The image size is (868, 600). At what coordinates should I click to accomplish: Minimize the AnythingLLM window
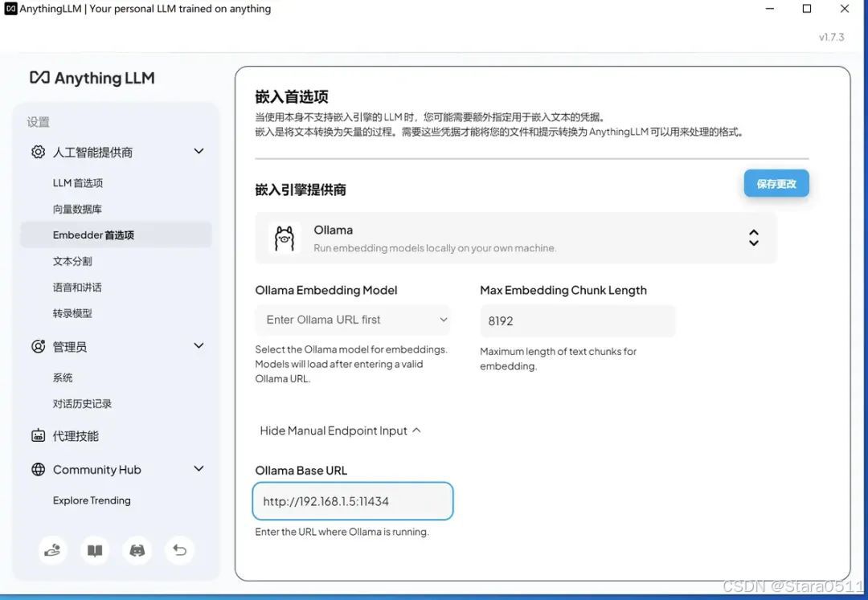[x=769, y=9]
